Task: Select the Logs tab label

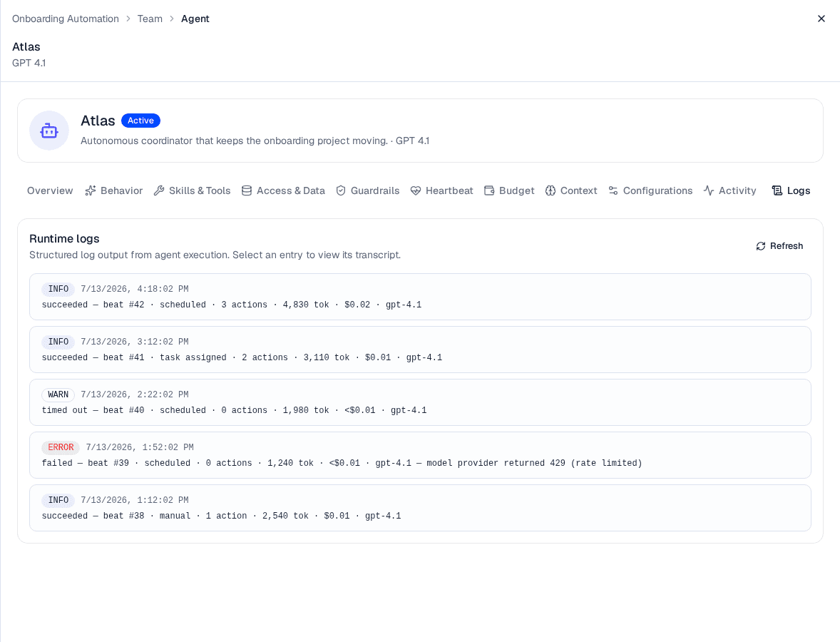Action: 798,190
